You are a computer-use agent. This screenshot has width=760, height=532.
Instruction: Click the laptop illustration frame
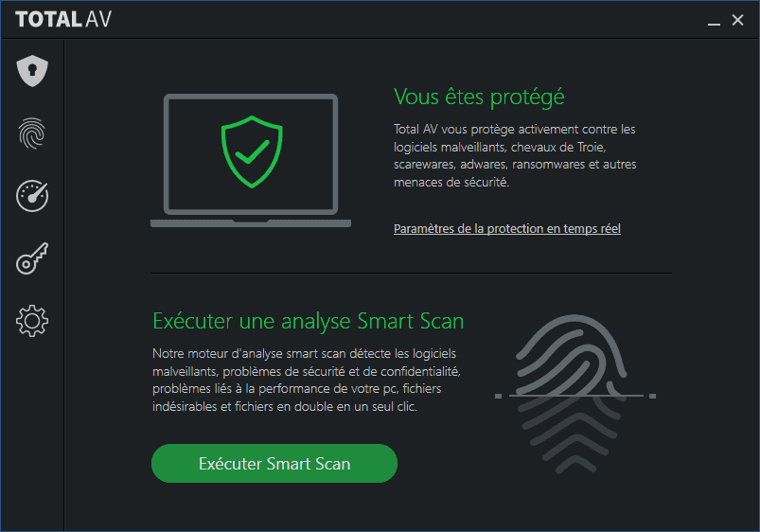tap(251, 161)
